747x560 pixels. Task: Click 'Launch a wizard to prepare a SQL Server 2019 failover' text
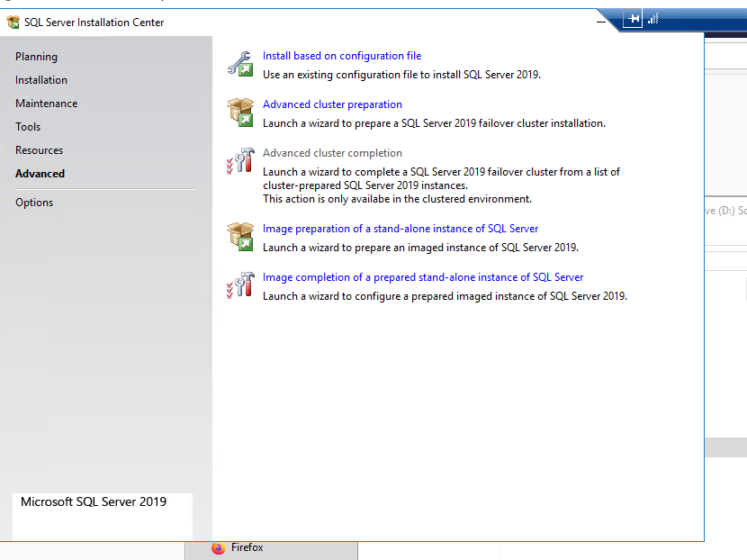(434, 123)
